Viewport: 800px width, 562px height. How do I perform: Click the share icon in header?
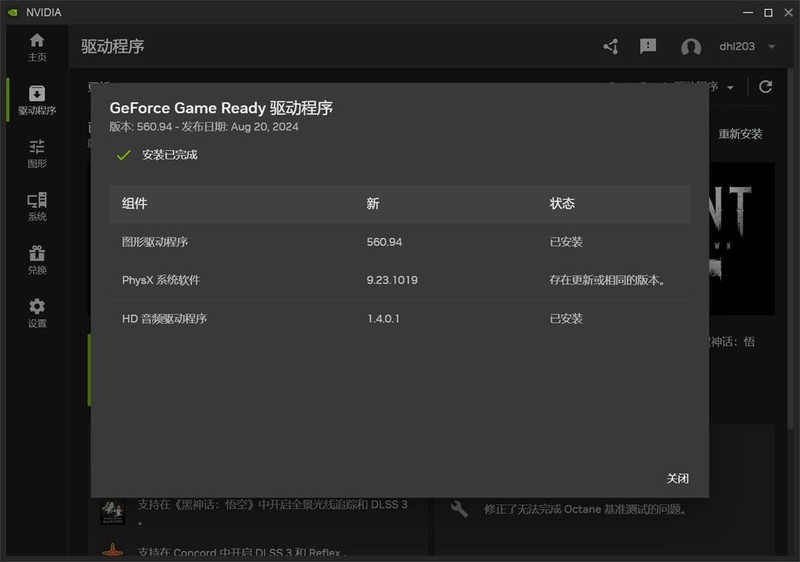611,46
